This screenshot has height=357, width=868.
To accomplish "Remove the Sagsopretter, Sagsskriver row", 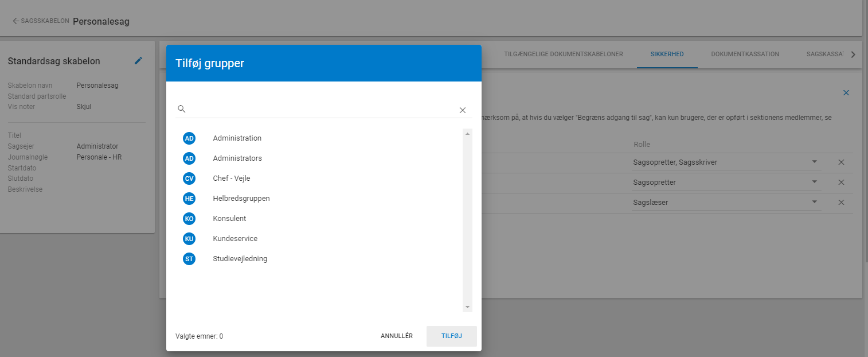I will click(x=841, y=162).
